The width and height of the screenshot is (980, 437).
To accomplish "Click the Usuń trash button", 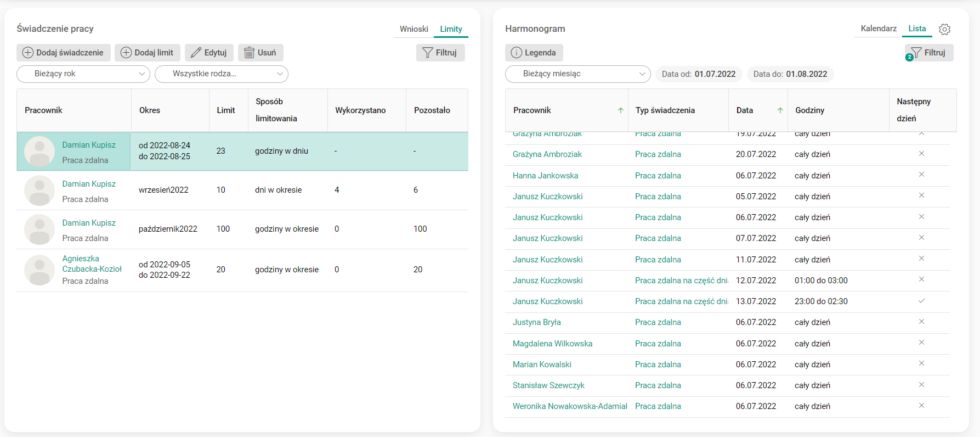I will [x=260, y=53].
